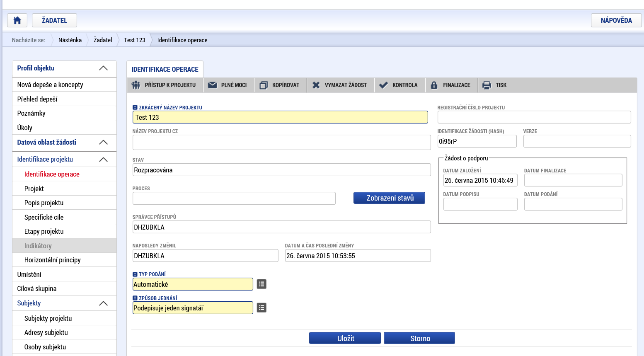Open list picker beside Způsob jednání
This screenshot has width=644, height=356.
pos(261,308)
